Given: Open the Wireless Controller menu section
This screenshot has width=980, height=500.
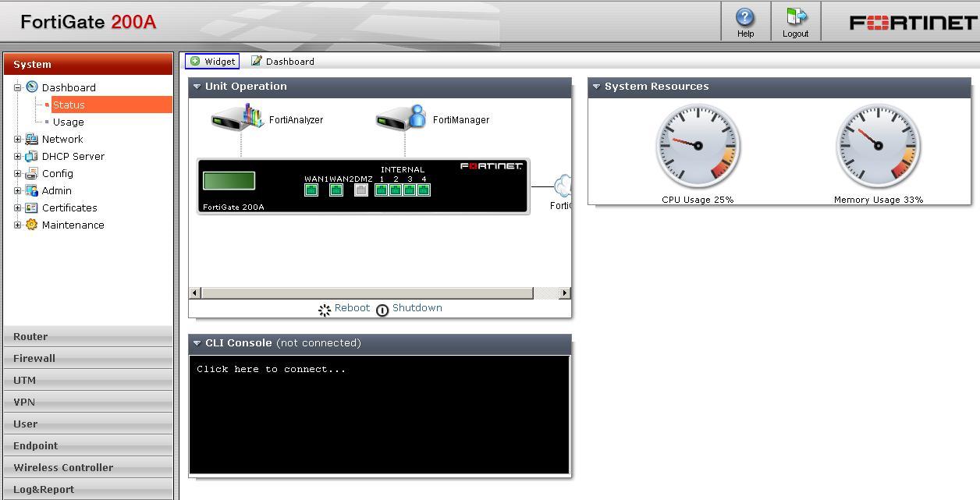Looking at the screenshot, I should tap(88, 467).
